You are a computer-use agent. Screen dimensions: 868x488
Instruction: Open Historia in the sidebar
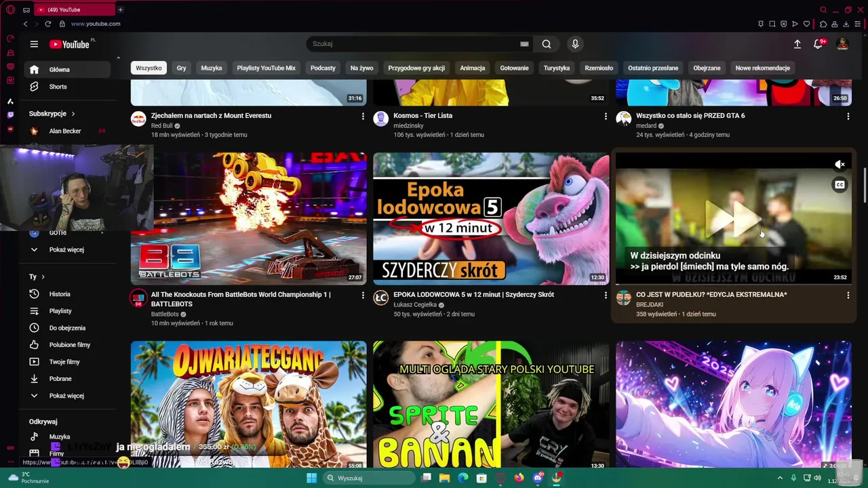(66, 294)
